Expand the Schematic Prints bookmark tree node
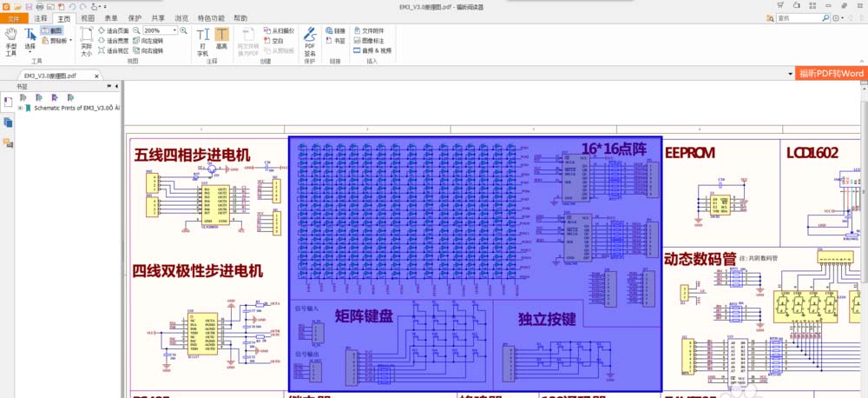Image resolution: width=868 pixels, height=398 pixels. (20, 109)
